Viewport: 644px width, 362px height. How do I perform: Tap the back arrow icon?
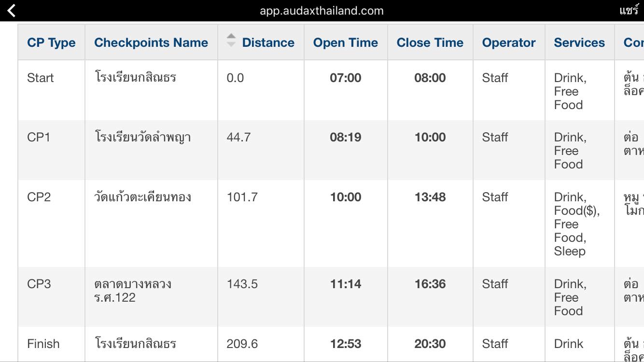[x=12, y=11]
